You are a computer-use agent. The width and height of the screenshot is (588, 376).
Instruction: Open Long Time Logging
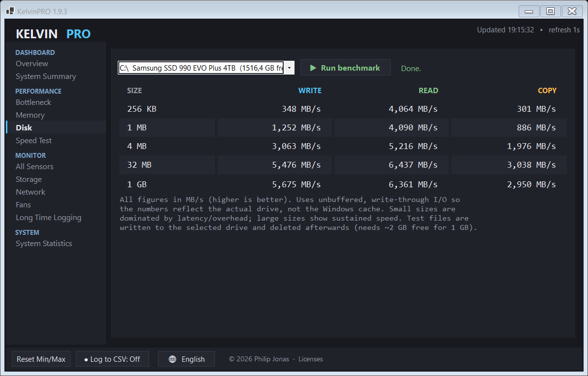point(49,218)
